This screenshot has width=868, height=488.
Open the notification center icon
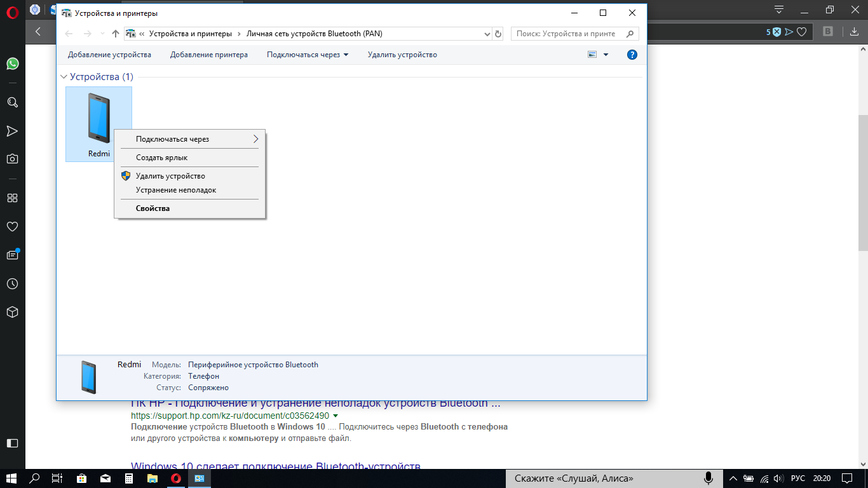(847, 478)
